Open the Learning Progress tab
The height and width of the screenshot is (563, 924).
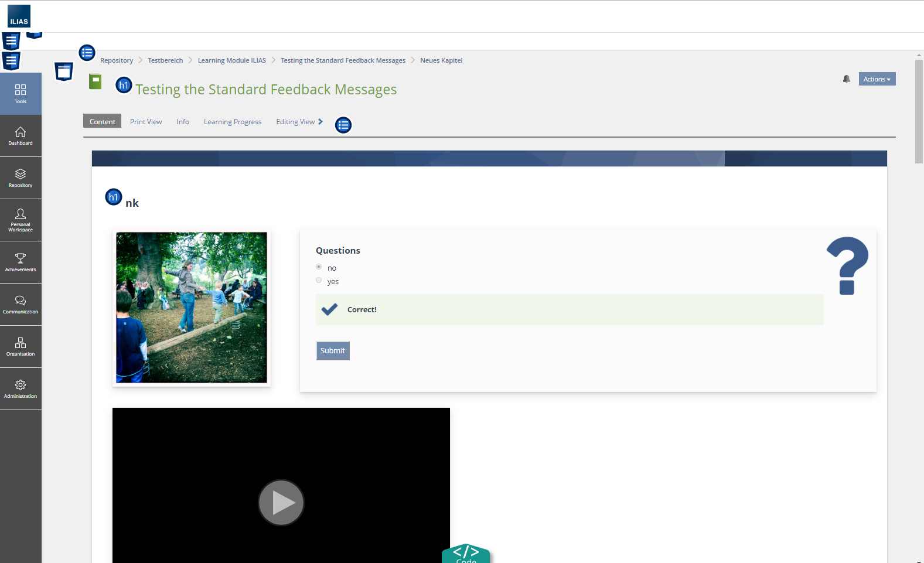pos(233,122)
